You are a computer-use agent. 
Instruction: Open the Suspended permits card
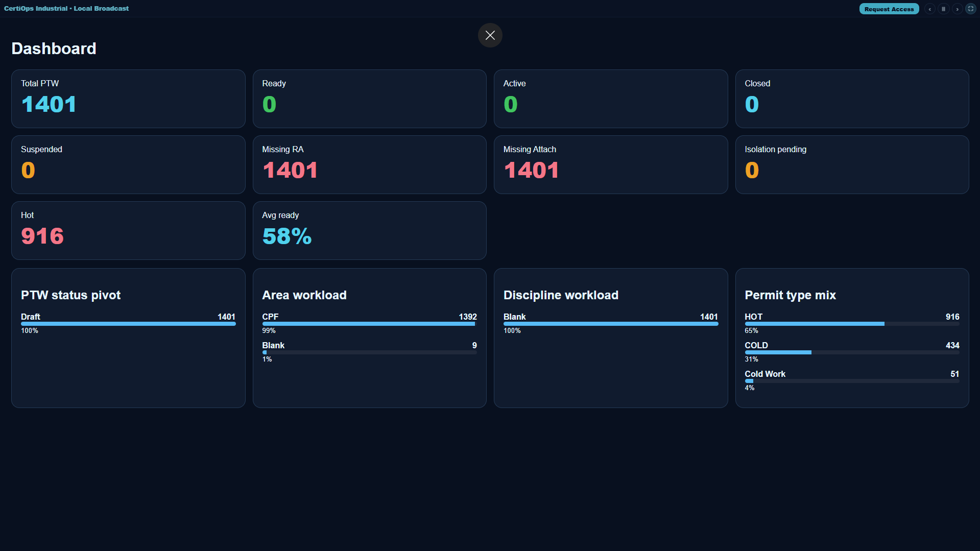pos(128,164)
